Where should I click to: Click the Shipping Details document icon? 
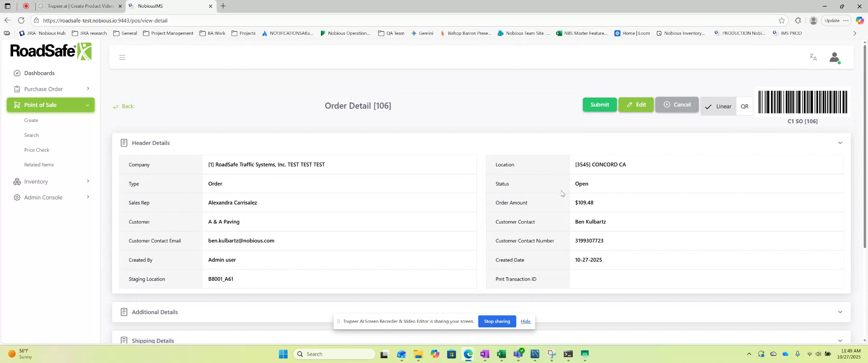pos(124,340)
